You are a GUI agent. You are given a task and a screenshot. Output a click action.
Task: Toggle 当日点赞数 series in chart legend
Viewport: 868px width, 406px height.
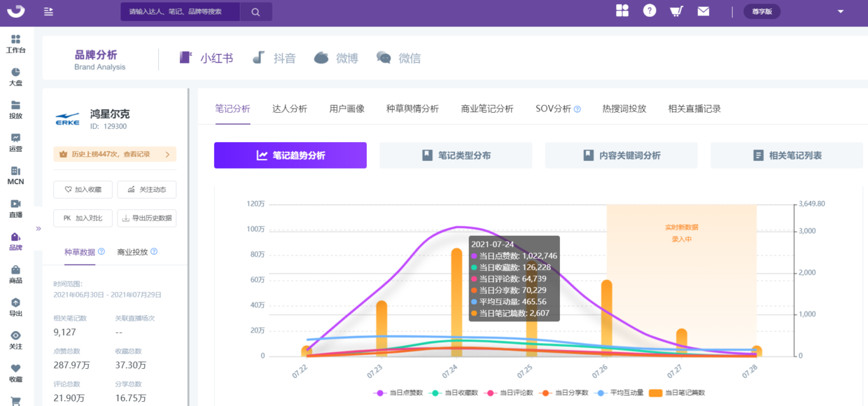click(398, 393)
